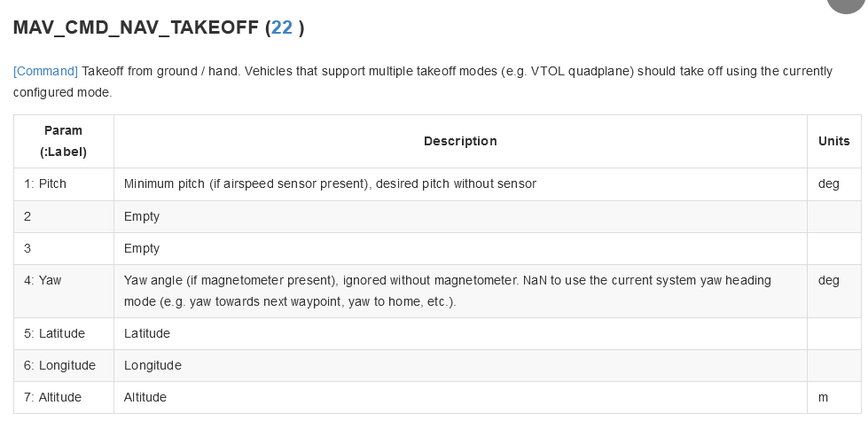Click the 5: Latitude parameter cell
Viewport: 868px width, 421px height.
click(x=64, y=333)
